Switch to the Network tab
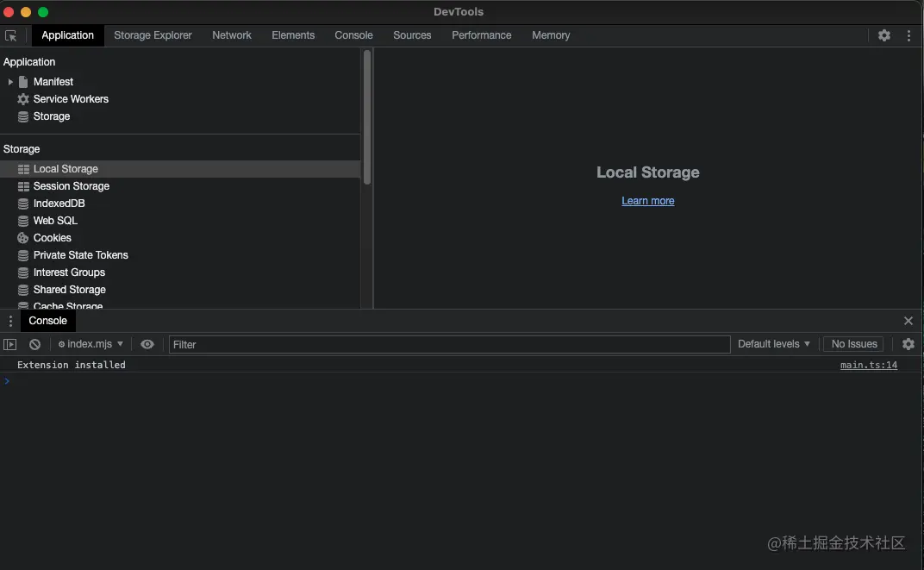 click(232, 35)
